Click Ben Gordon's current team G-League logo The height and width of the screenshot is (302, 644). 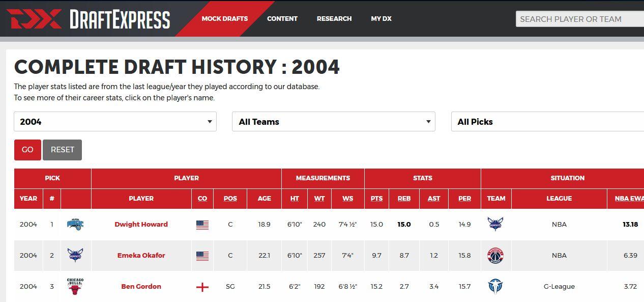tap(495, 287)
